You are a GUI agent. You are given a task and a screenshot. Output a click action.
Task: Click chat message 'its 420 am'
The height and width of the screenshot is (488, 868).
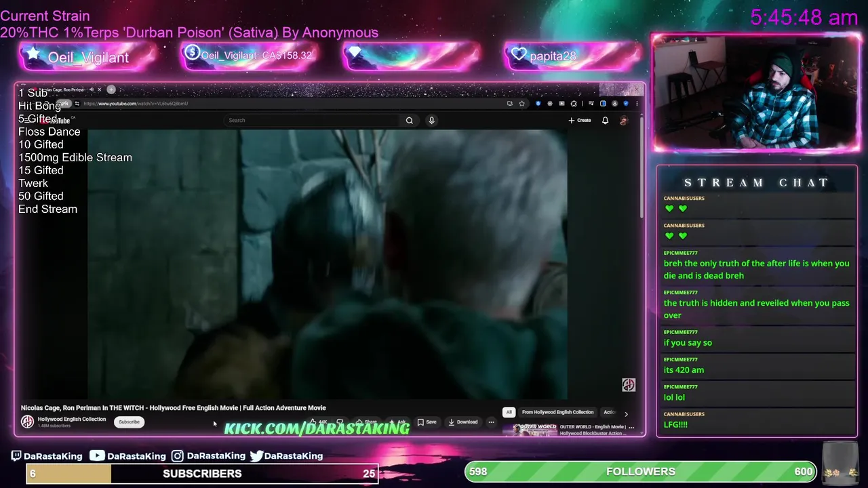pyautogui.click(x=684, y=370)
